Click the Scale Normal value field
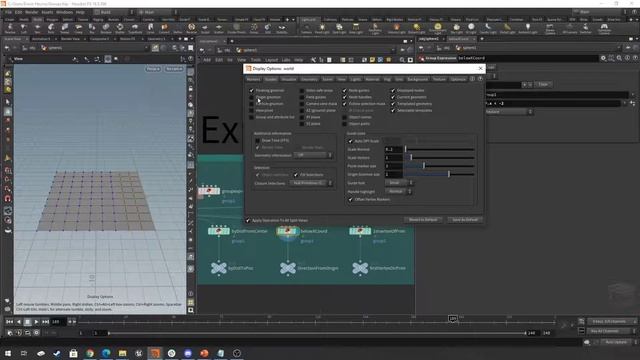 [x=393, y=149]
